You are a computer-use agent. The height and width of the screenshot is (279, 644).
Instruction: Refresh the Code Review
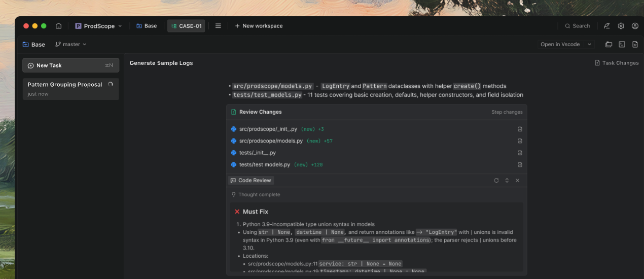496,180
